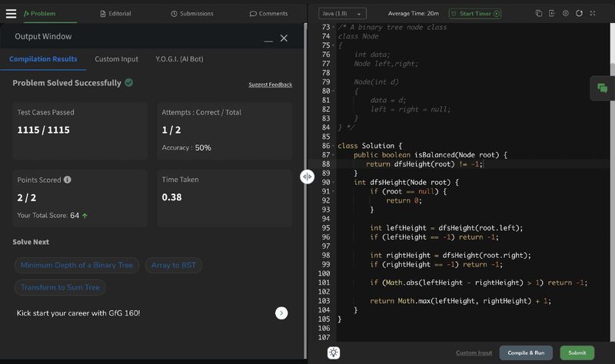Open the Custom Input tab
The width and height of the screenshot is (615, 364).
click(x=116, y=59)
